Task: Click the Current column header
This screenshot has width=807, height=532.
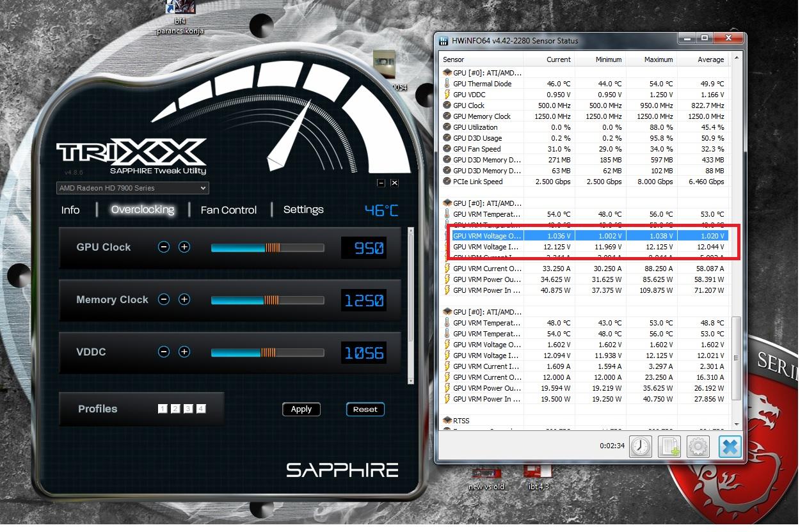Action: click(549, 59)
